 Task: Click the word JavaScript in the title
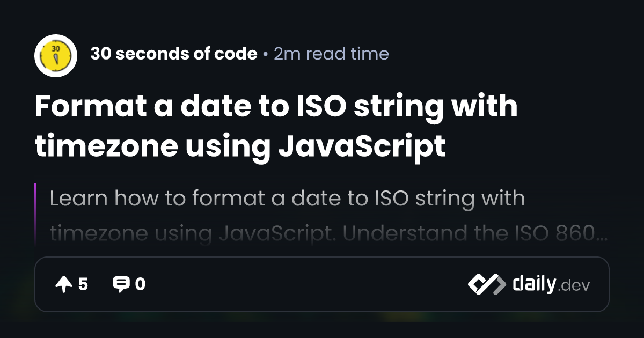tap(362, 146)
